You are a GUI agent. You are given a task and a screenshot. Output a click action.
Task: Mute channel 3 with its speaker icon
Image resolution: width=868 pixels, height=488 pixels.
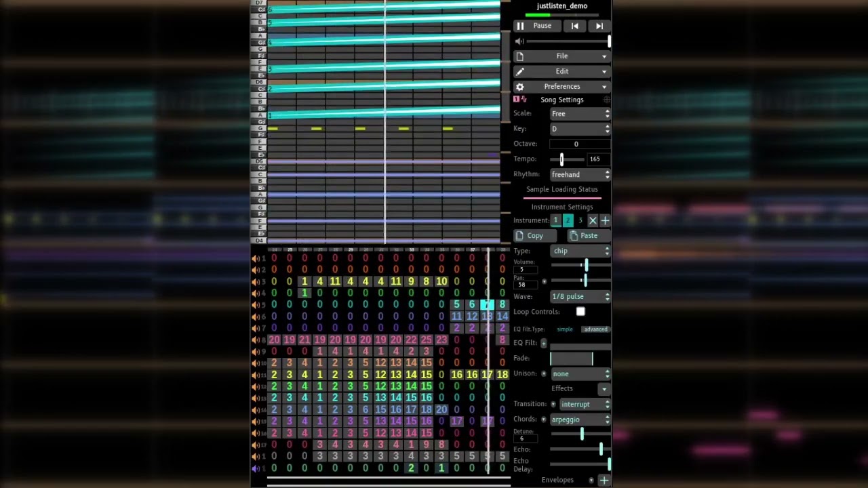tap(256, 282)
